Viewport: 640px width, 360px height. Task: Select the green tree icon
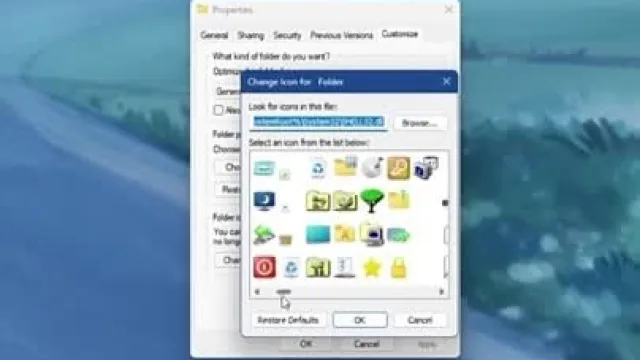click(372, 200)
